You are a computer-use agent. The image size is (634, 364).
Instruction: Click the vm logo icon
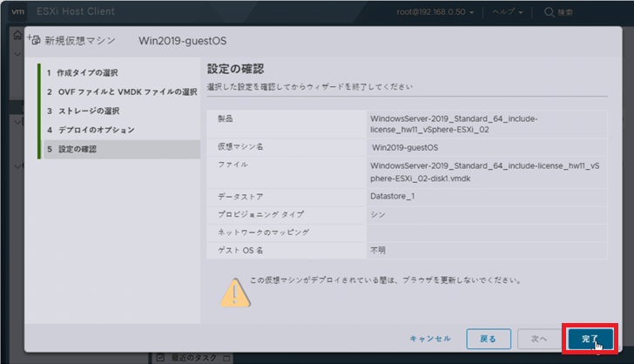(17, 11)
